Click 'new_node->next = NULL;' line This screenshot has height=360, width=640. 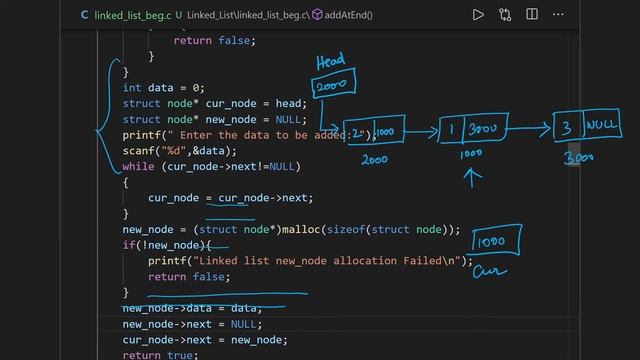pyautogui.click(x=192, y=324)
